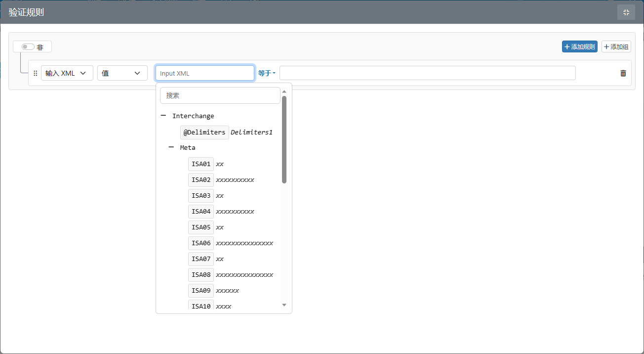644x354 pixels.
Task: Select the ISA01 element
Action: (x=201, y=164)
